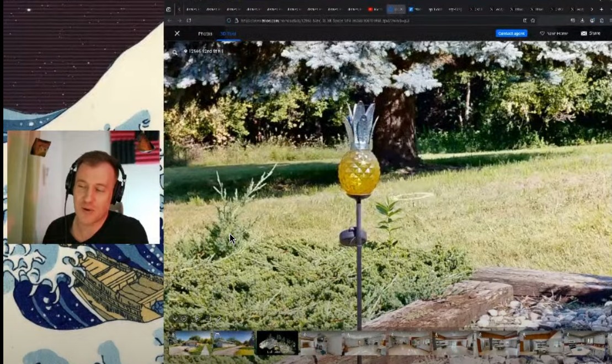Open the second exterior driveway thumbnail

click(x=233, y=344)
